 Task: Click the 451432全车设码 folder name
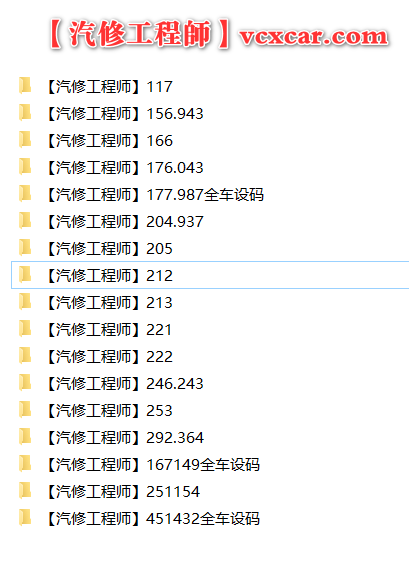coord(203,518)
